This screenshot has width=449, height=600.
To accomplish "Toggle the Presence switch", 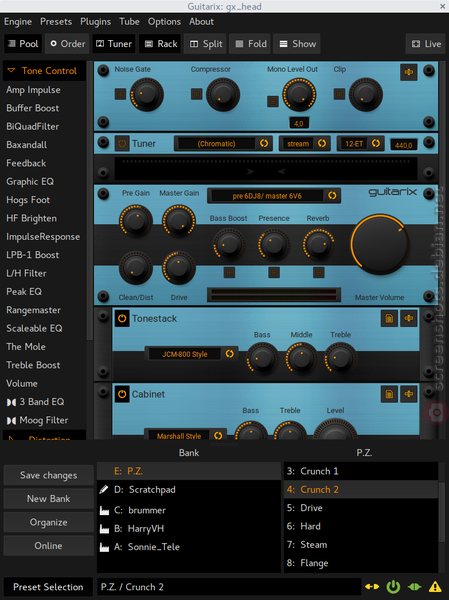I will (x=274, y=272).
